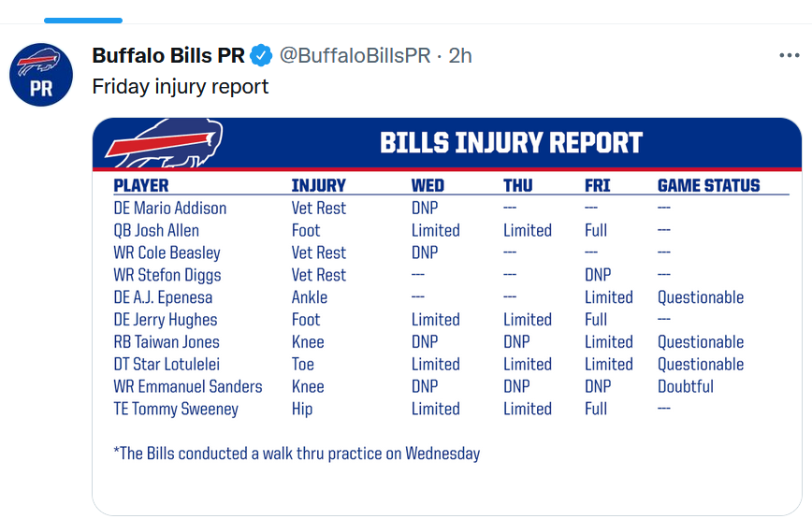Click the WR Stefon Diggs row

coord(451,275)
